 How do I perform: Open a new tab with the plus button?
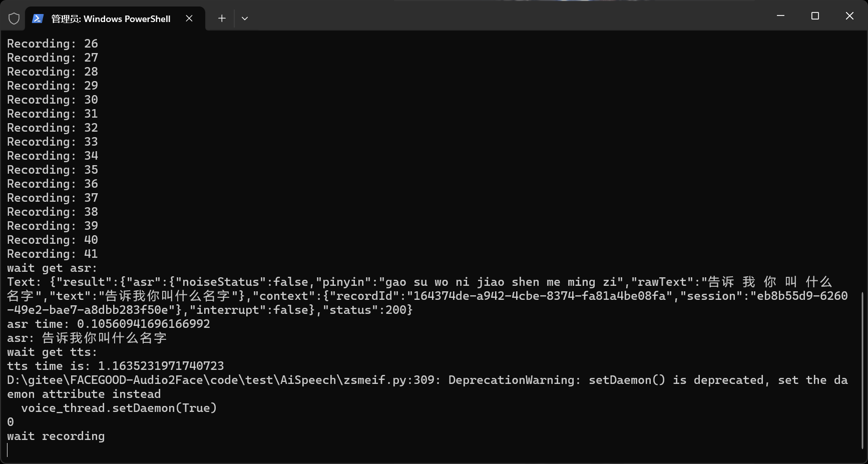(222, 19)
